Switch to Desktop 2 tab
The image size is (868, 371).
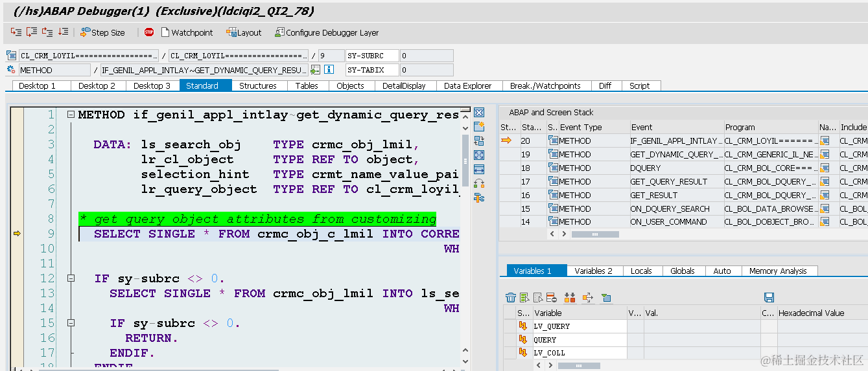point(97,85)
